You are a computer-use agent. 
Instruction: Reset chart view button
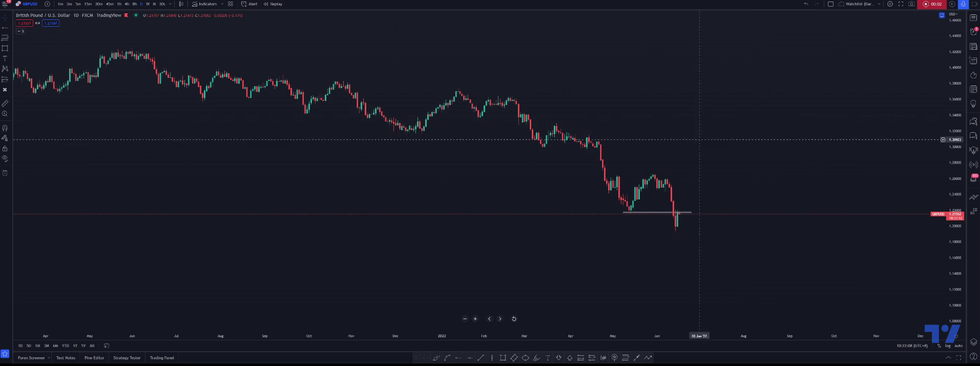(514, 319)
